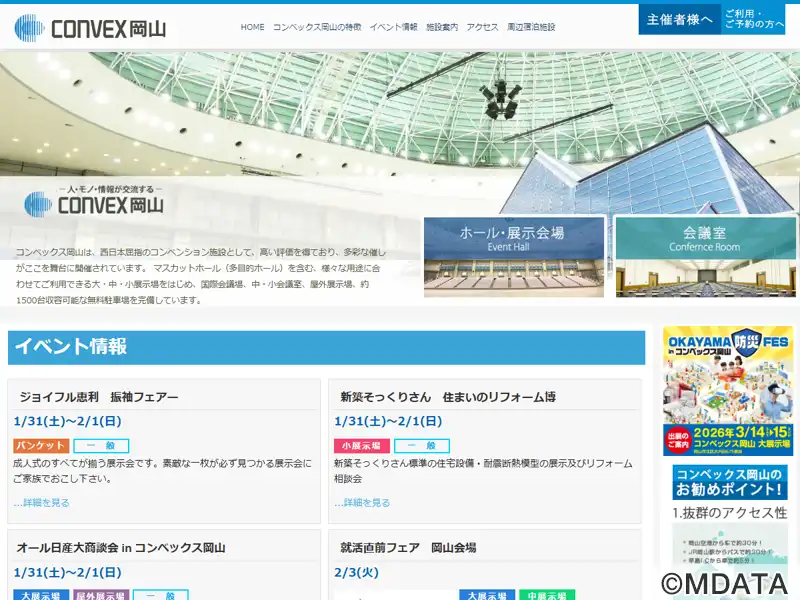Screen dimensions: 800x600
Task: Click 一般 tag in 新築そっくりさん card
Action: (x=422, y=445)
